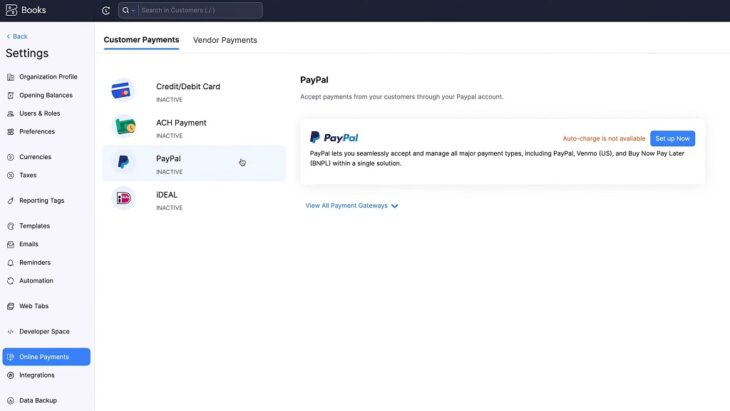Image resolution: width=730 pixels, height=411 pixels.
Task: Click the Currencies icon
Action: coord(10,157)
